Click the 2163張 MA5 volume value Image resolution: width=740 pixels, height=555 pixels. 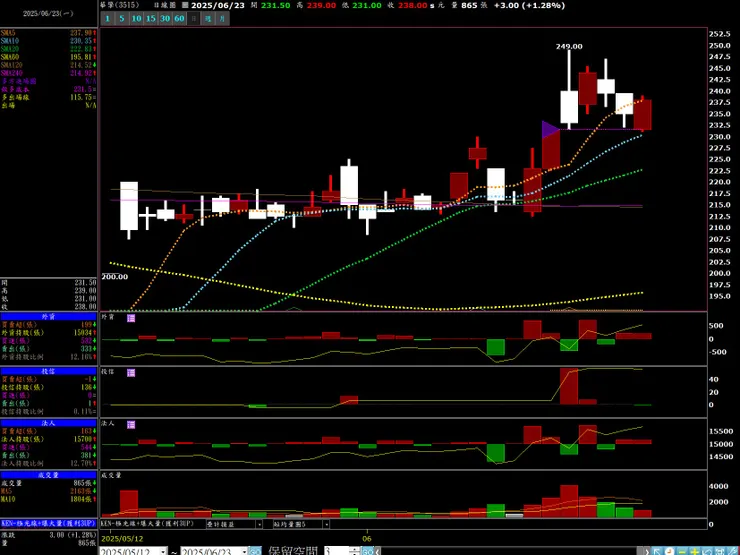click(81, 491)
